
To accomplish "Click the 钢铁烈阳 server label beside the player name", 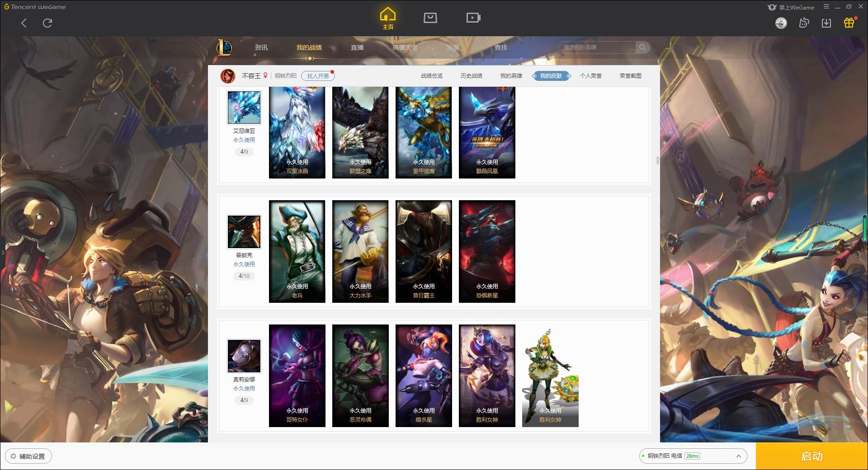I will 286,76.
